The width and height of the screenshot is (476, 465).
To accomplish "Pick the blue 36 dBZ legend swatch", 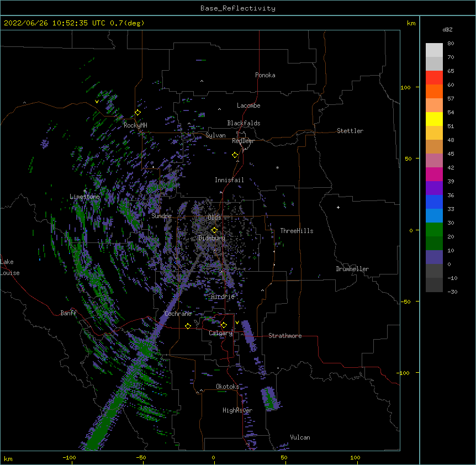I will [434, 202].
